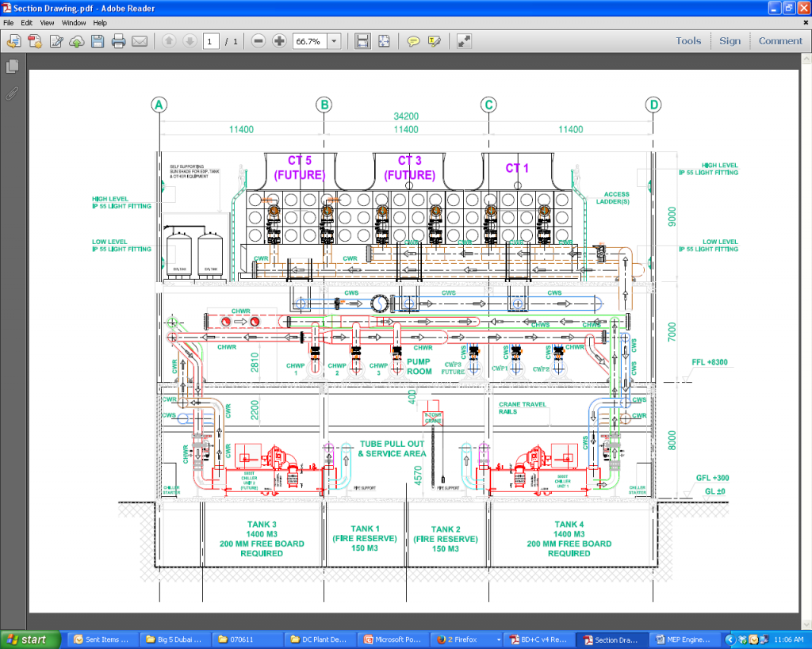This screenshot has height=649, width=812.
Task: Zoom in with the plus icon
Action: (x=278, y=41)
